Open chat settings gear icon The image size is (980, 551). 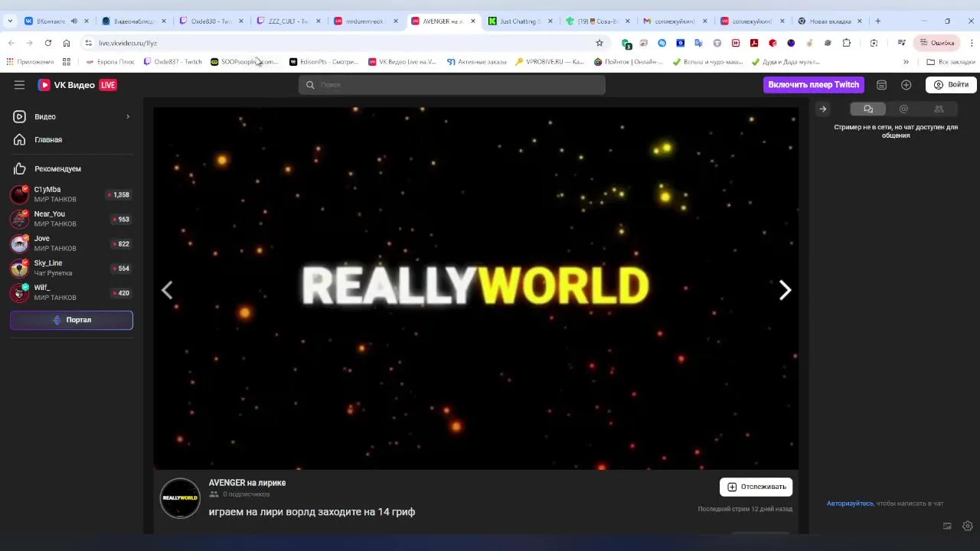coord(968,526)
